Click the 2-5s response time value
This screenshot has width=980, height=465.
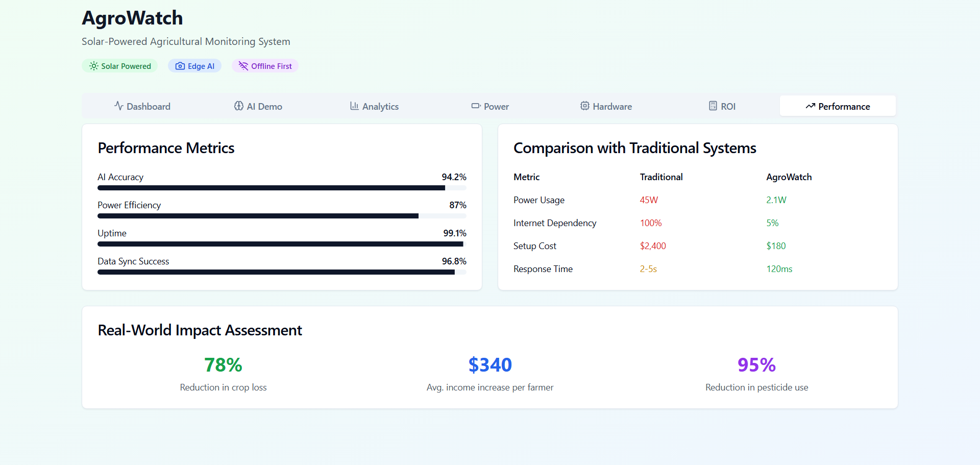(648, 269)
